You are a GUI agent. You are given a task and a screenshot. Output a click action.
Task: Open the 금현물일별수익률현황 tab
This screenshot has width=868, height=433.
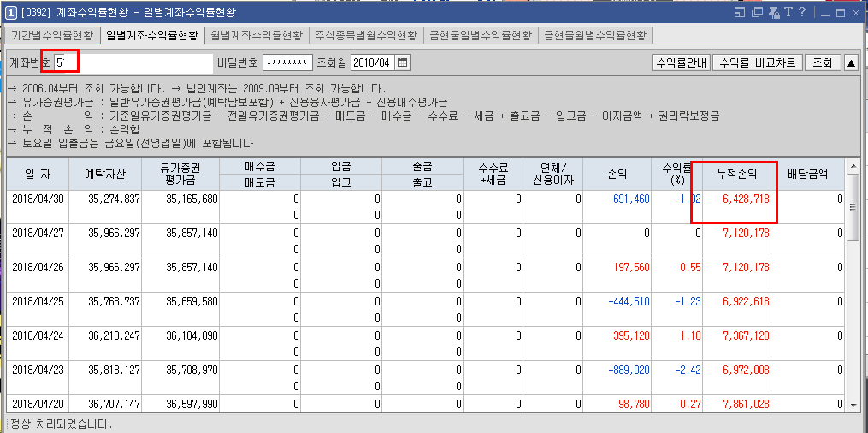(480, 35)
